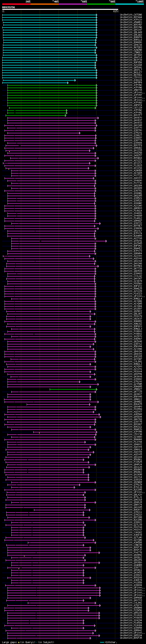Click UniRef100_Q7M201 entry
Image resolution: width=146 pixels, height=644 pixels.
pos(131,133)
